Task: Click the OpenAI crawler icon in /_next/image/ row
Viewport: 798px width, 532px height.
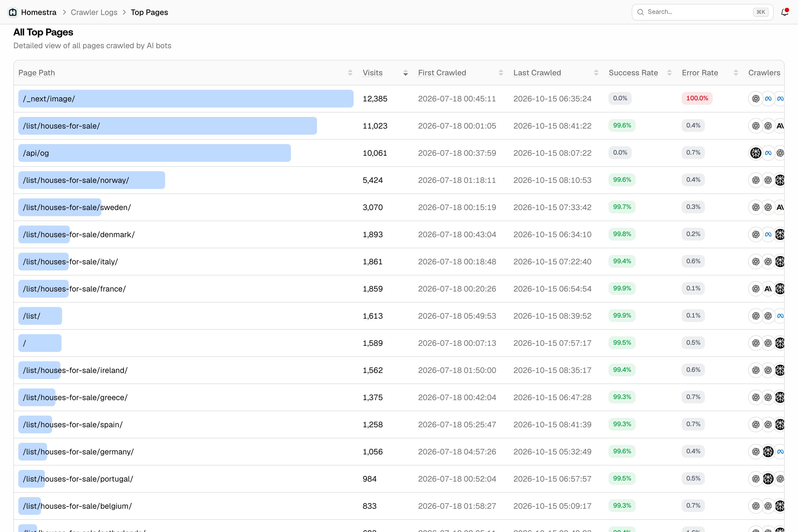Action: pyautogui.click(x=756, y=99)
